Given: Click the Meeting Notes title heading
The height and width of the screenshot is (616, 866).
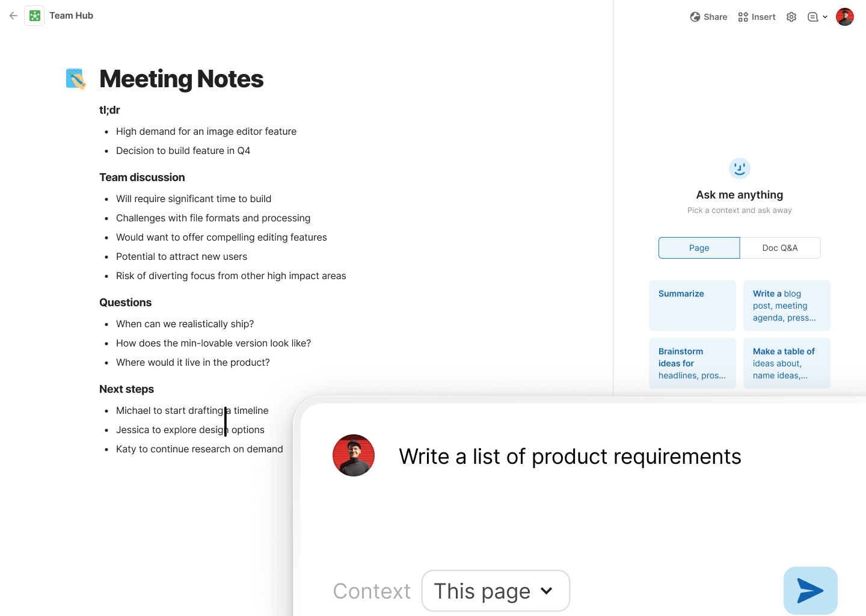Looking at the screenshot, I should pyautogui.click(x=181, y=79).
